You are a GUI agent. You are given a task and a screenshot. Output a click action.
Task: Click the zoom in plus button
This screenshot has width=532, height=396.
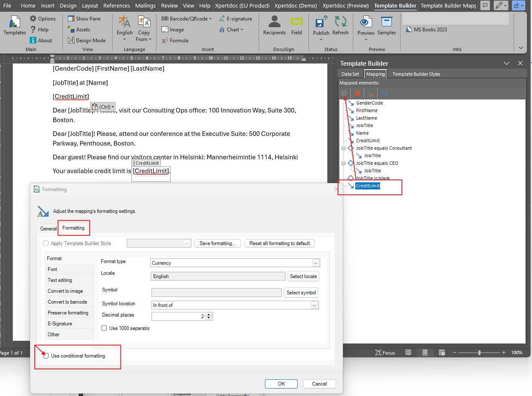click(x=504, y=353)
